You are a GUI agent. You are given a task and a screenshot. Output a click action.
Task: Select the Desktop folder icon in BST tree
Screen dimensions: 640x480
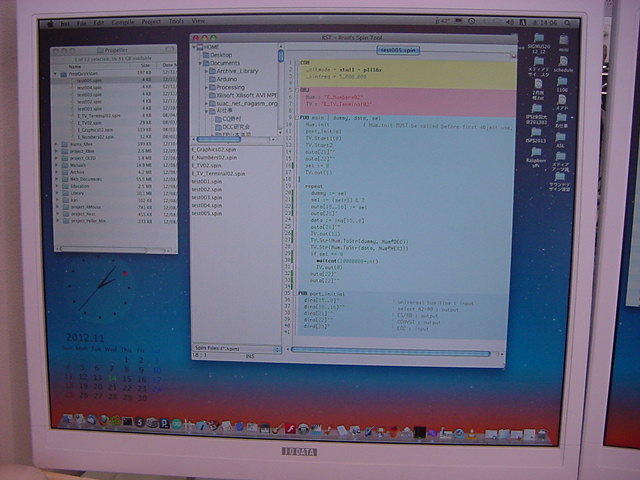(x=205, y=55)
